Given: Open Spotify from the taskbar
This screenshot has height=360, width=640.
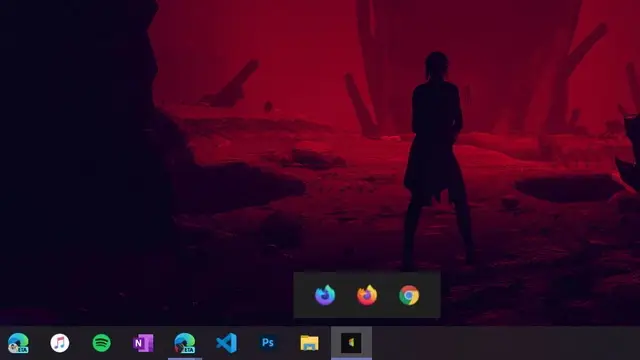Looking at the screenshot, I should (x=102, y=342).
